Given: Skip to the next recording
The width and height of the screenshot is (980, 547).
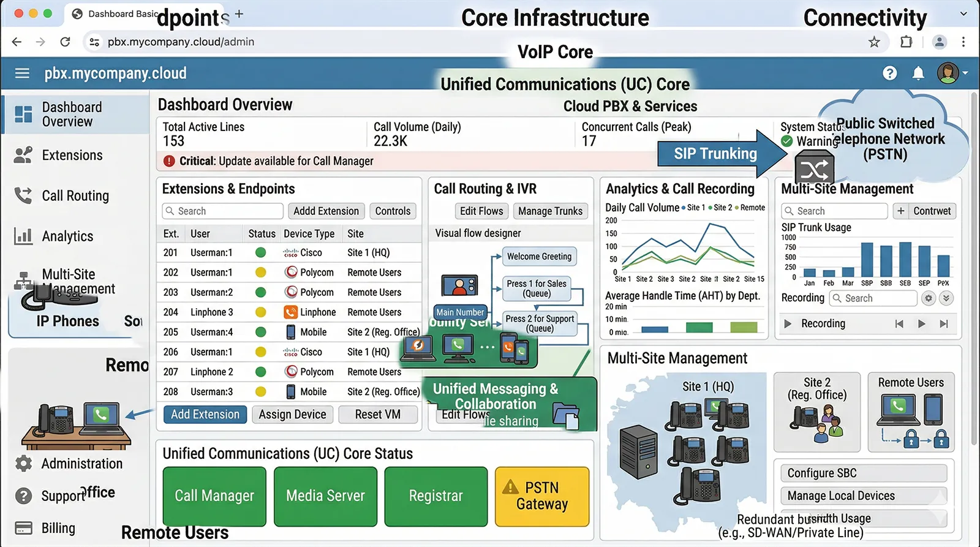Looking at the screenshot, I should [943, 323].
